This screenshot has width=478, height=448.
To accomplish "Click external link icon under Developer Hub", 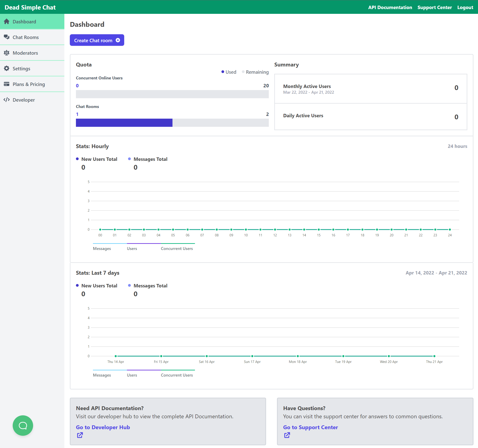I will tap(80, 435).
